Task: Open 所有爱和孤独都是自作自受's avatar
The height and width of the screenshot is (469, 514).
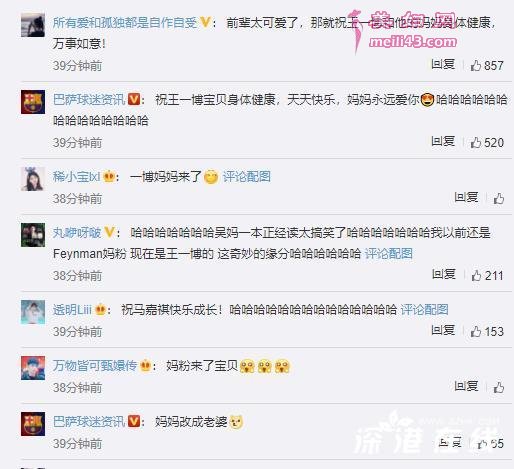Action: tap(33, 25)
